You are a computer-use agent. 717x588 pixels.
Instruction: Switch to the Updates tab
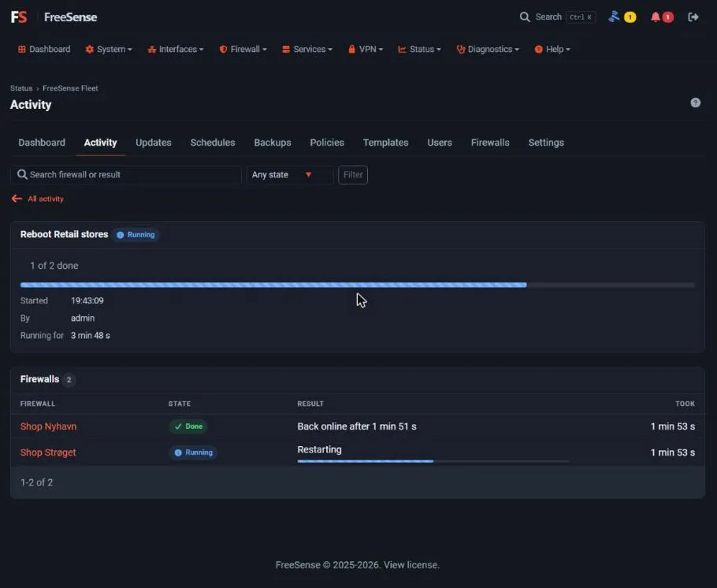154,143
